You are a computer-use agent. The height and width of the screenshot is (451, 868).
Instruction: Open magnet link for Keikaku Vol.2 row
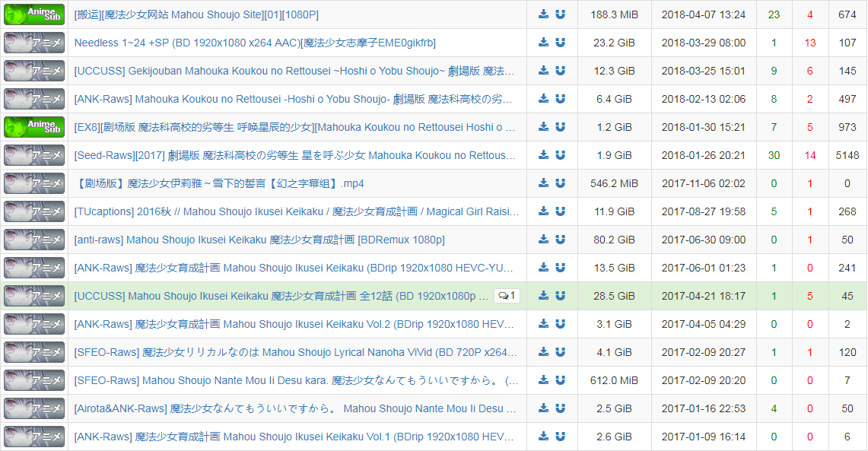[x=560, y=324]
